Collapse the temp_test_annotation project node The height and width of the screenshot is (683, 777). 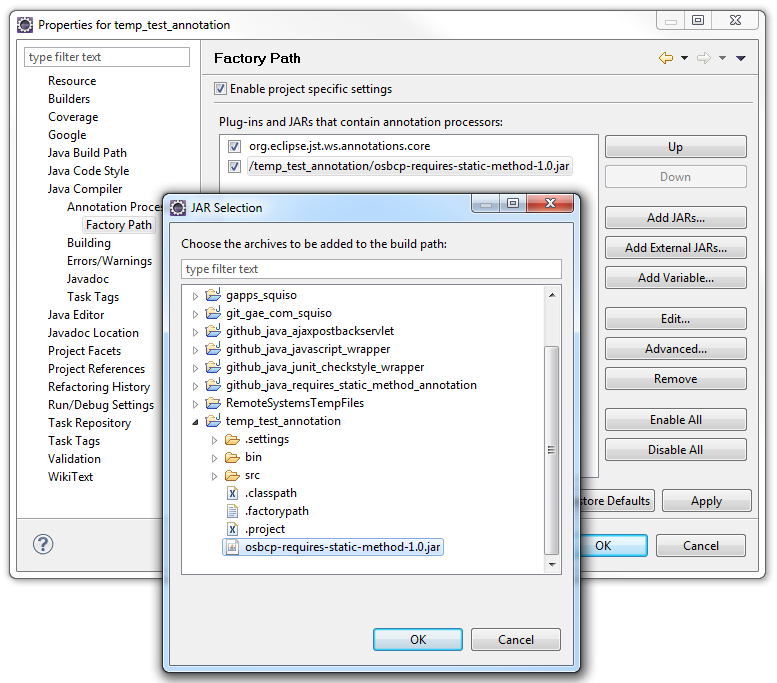click(x=196, y=421)
